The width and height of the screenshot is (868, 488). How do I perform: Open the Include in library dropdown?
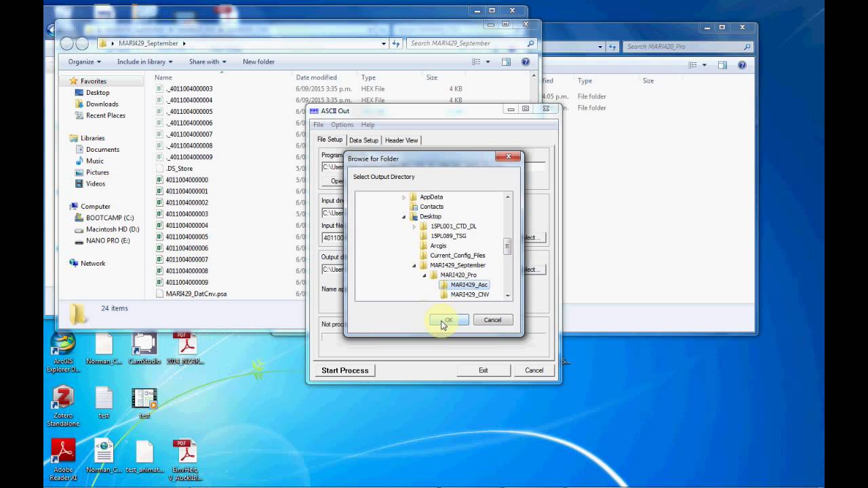pos(145,62)
